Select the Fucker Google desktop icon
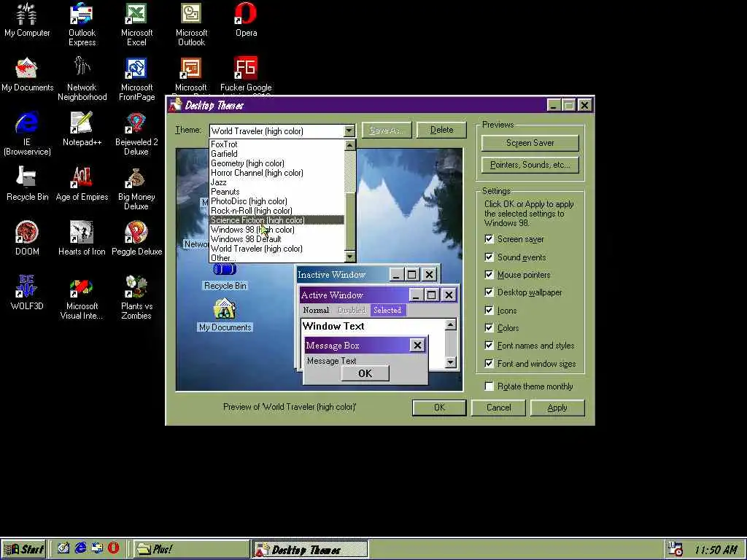Screen dimensions: 747x560 coord(246,75)
